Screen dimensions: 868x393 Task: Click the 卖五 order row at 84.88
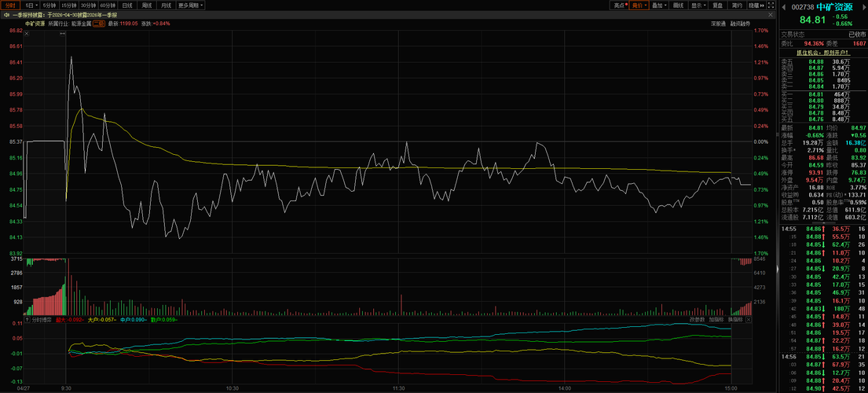pos(823,61)
